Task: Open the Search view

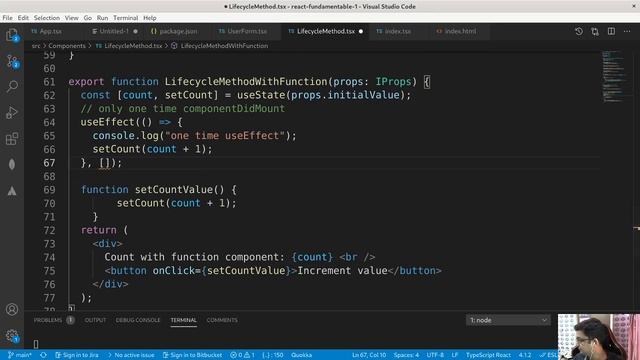Action: (12, 86)
